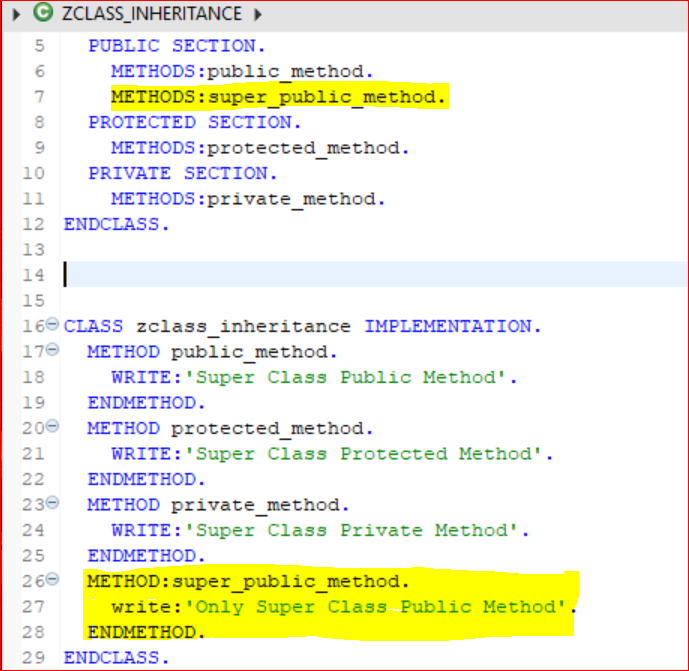Click 'METHODS:public_method.' on line 6
Viewport: 689px width, 671px height.
(242, 72)
